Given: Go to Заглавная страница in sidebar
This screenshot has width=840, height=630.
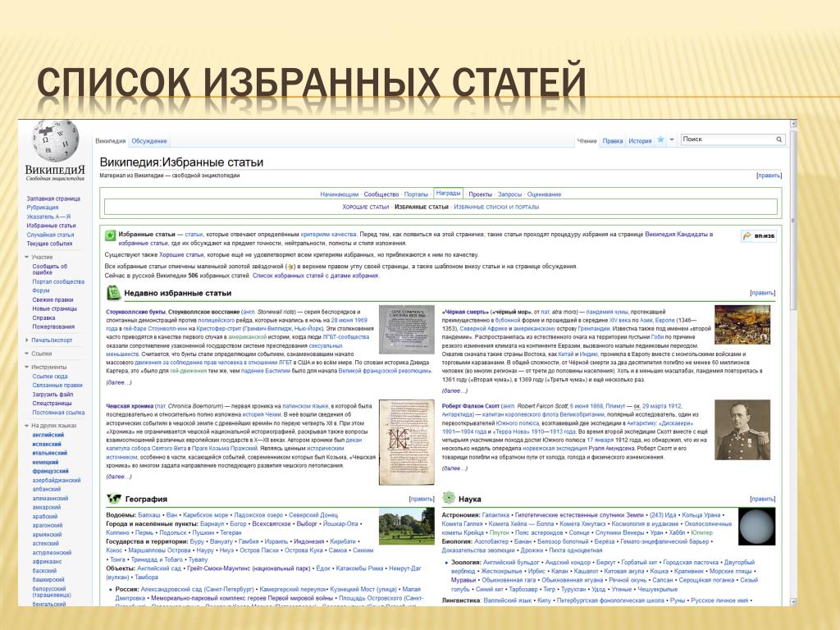Looking at the screenshot, I should coord(53,199).
